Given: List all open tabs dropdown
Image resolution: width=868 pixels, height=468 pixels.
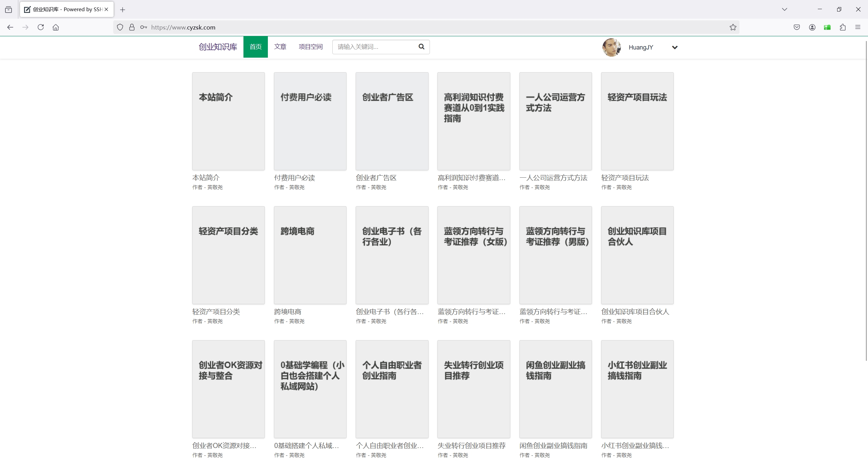Looking at the screenshot, I should [784, 9].
